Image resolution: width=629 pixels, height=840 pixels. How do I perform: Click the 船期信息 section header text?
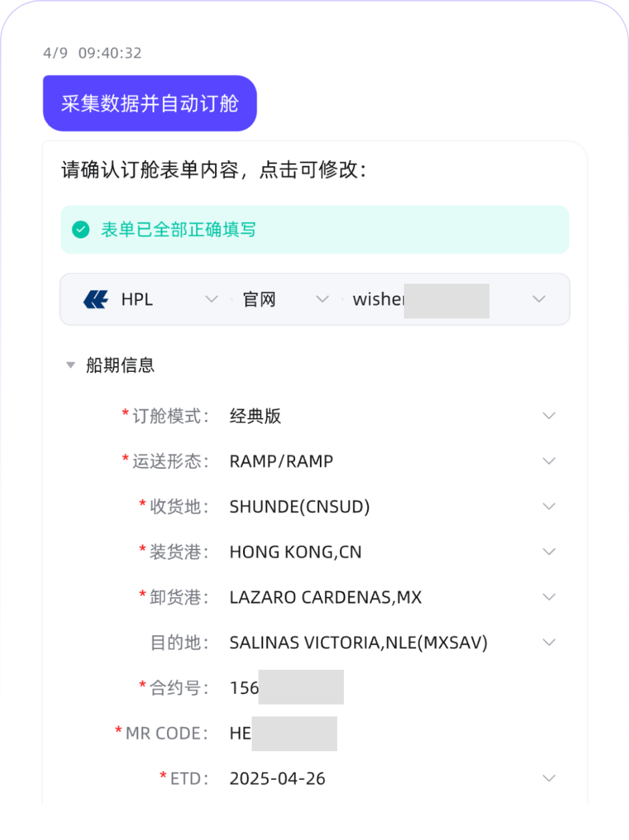120,365
